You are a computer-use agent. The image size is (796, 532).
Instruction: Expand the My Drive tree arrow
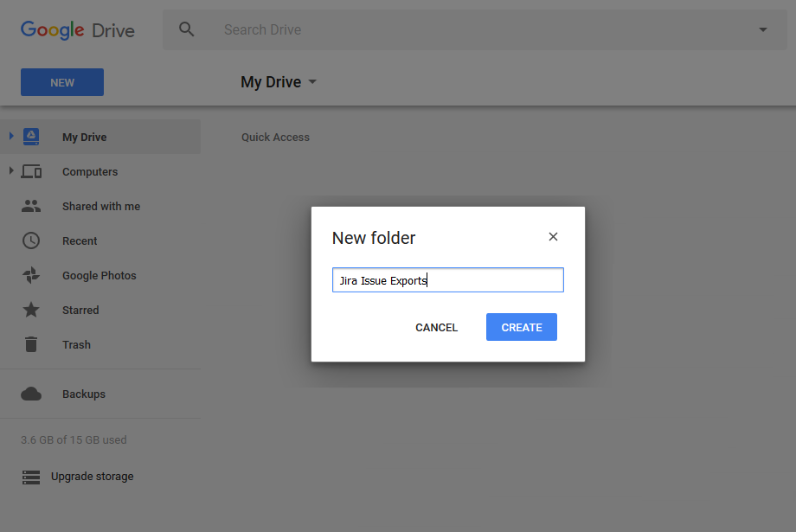[x=11, y=137]
